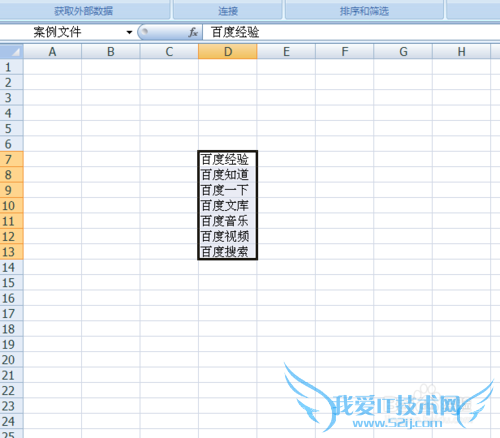
Task: Click the formula bar containing 百度经验
Action: (x=351, y=32)
